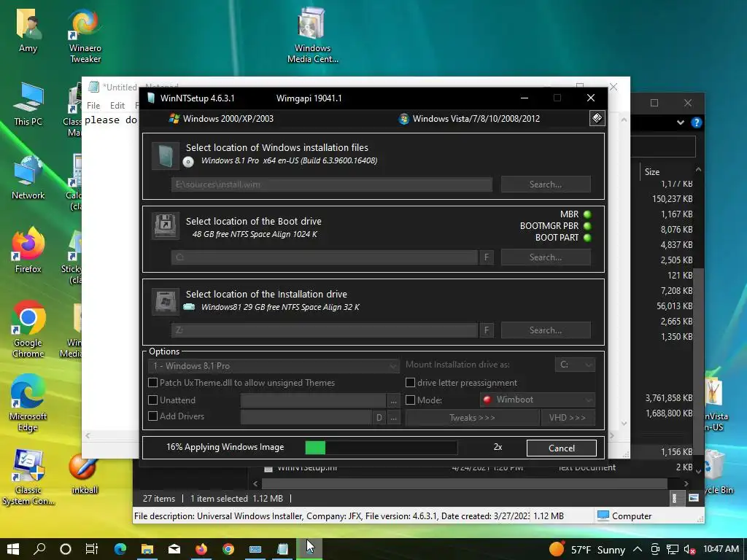Open Amy user folder desktop icon

28,31
